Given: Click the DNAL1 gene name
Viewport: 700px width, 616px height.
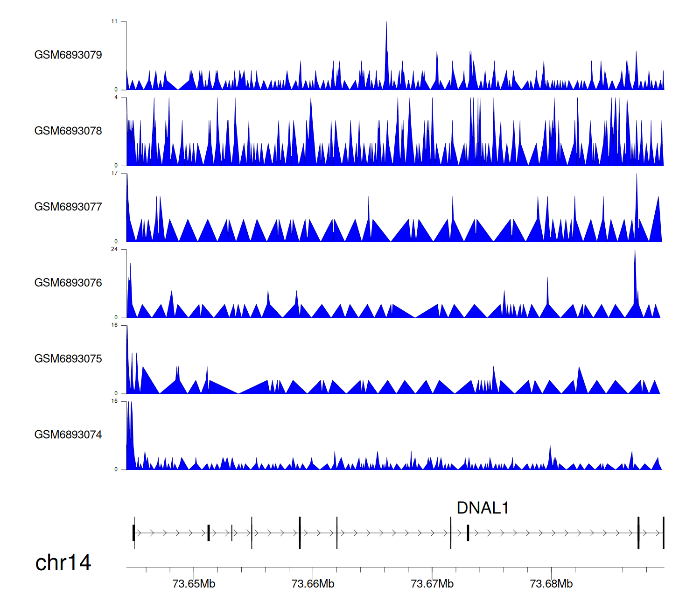Looking at the screenshot, I should click(x=482, y=508).
